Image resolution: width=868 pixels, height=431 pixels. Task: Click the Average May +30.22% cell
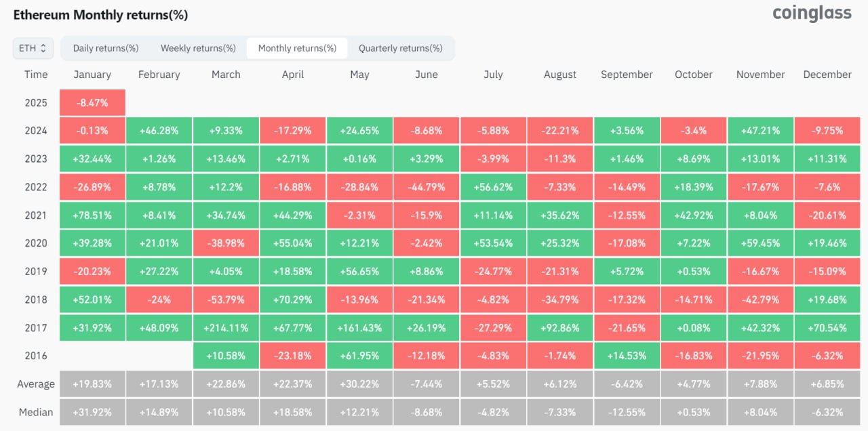pyautogui.click(x=359, y=384)
